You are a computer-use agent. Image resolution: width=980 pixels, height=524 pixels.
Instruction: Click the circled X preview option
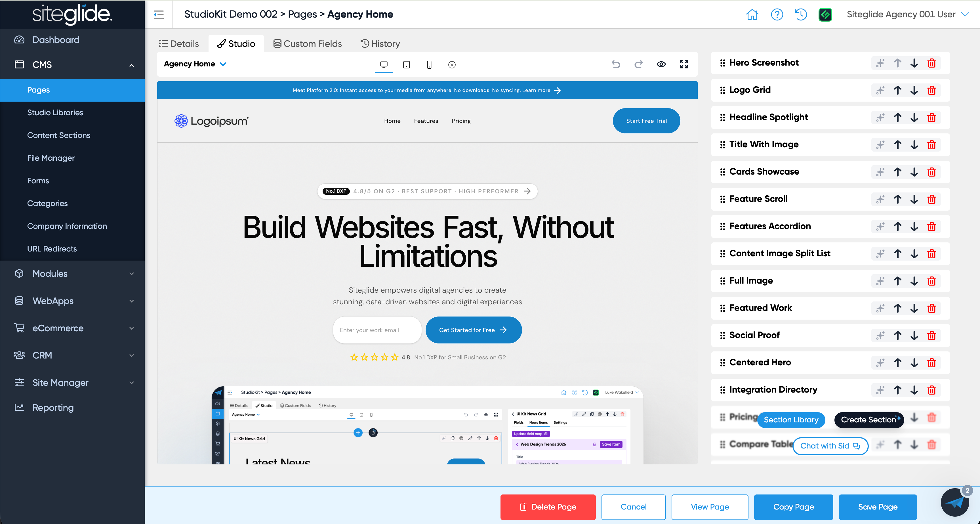pos(452,65)
